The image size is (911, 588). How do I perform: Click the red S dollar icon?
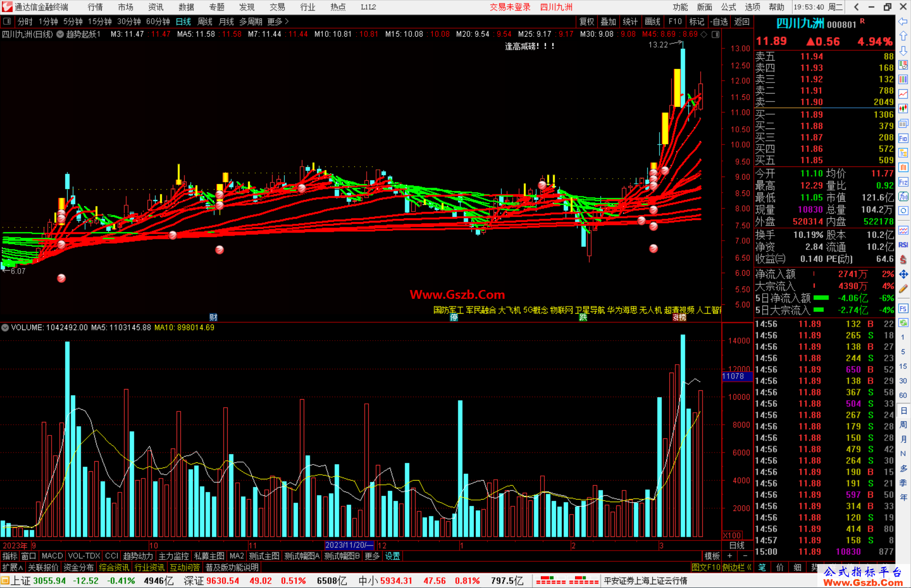pos(903,260)
